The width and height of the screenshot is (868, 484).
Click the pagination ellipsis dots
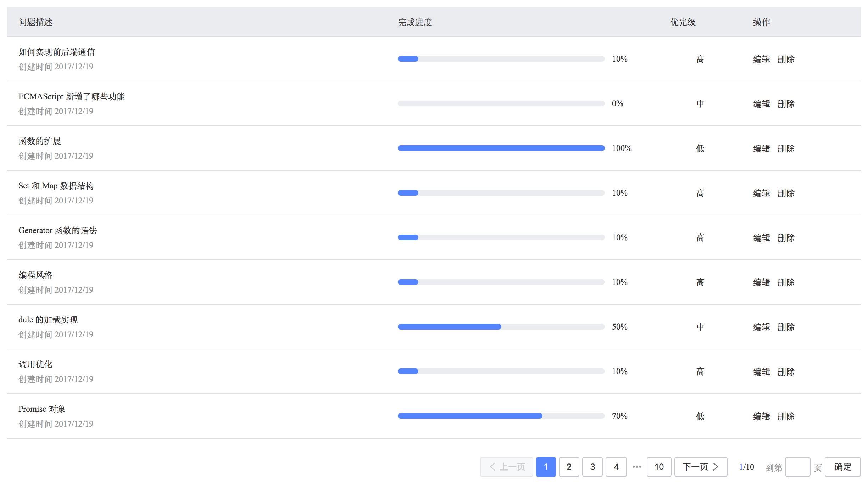637,467
